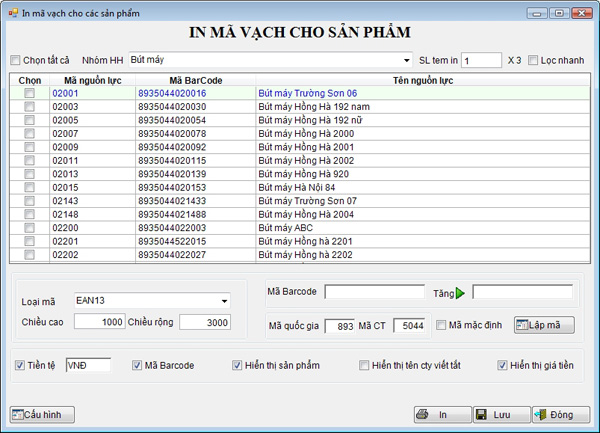Tick the checkbox for item 02007

click(x=29, y=134)
